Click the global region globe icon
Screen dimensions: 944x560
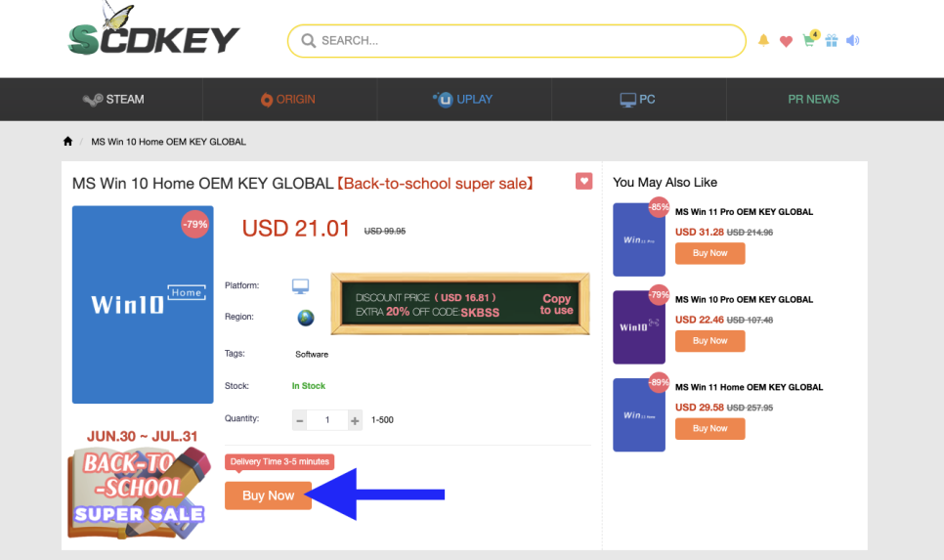[306, 318]
